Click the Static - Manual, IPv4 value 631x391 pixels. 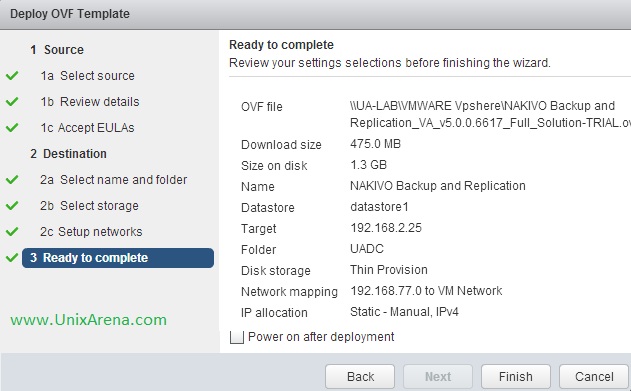point(404,312)
